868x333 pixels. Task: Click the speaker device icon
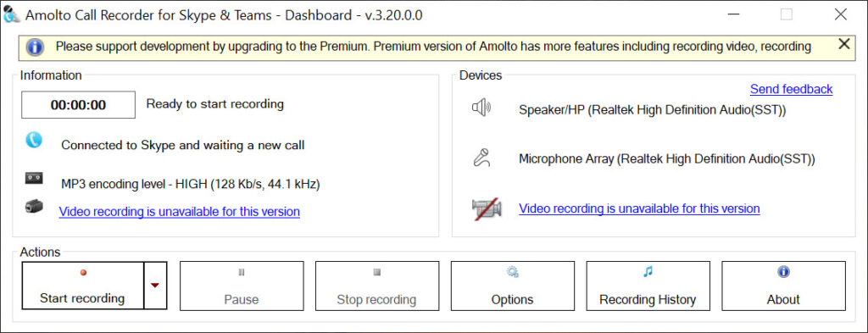481,108
